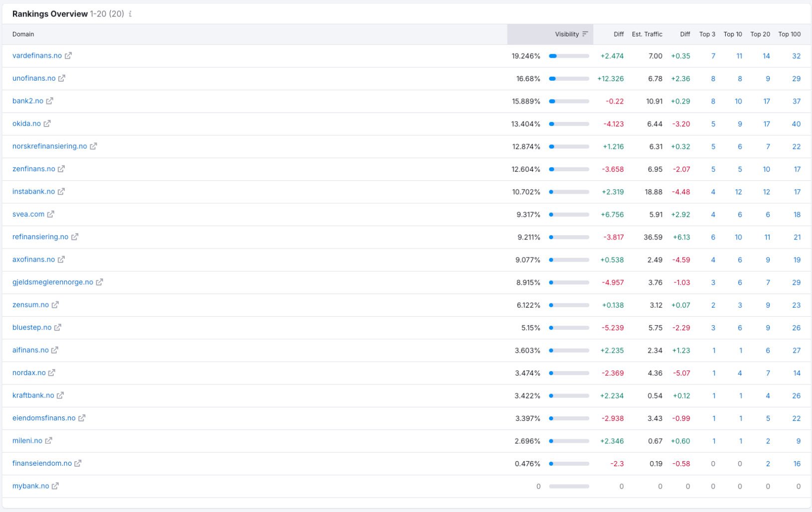The width and height of the screenshot is (812, 512).
Task: Select estimated traffic 18.88 for instabank.no
Action: click(654, 192)
